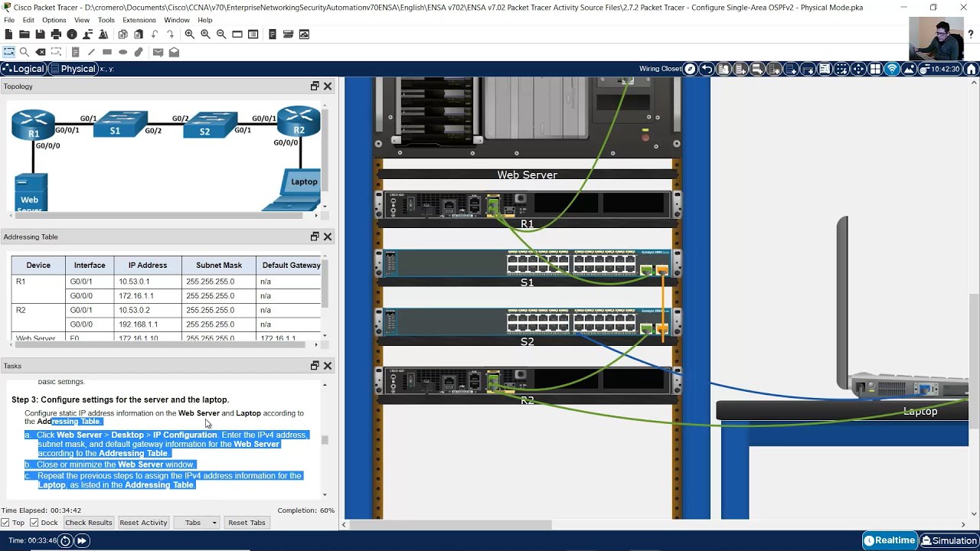Open network information icon
The image size is (980, 551).
coord(72,34)
